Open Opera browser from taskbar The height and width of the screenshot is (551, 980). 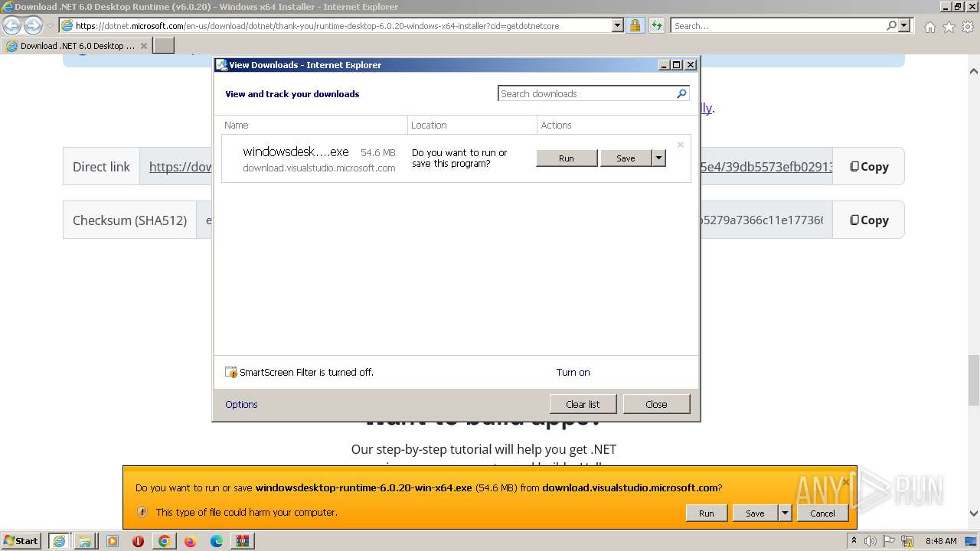138,541
